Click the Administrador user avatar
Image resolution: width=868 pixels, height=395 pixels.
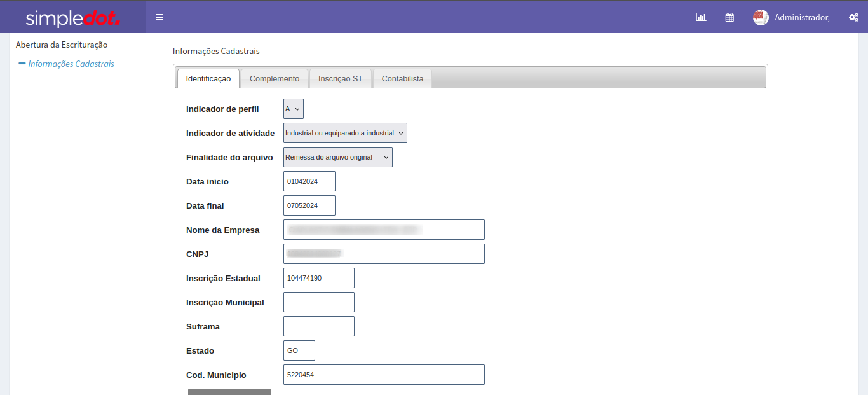click(761, 17)
